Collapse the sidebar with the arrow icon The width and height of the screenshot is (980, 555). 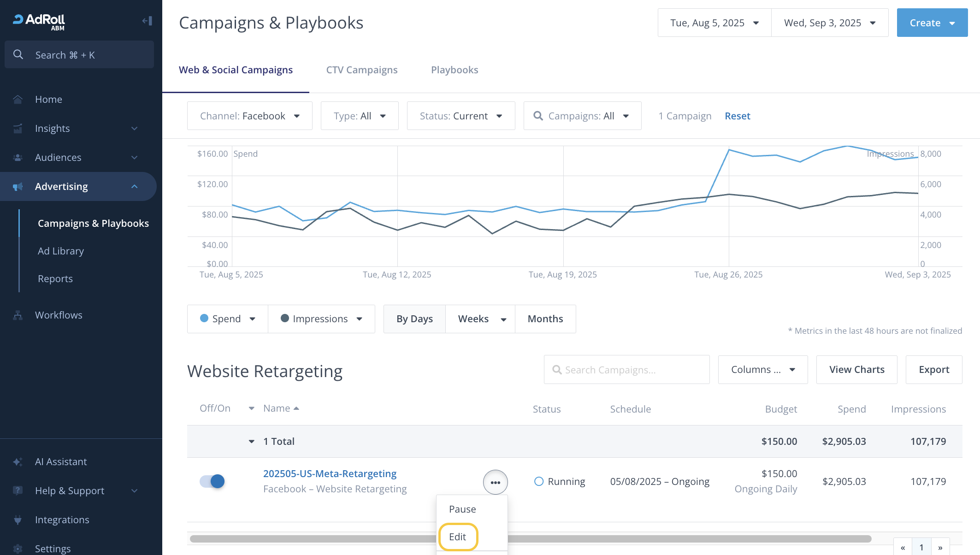[147, 21]
